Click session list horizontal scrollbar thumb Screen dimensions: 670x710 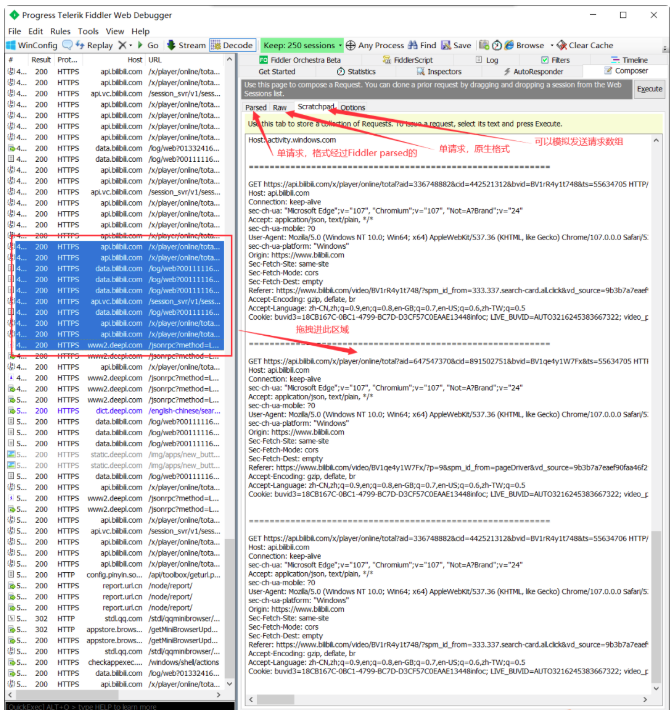tap(67, 694)
